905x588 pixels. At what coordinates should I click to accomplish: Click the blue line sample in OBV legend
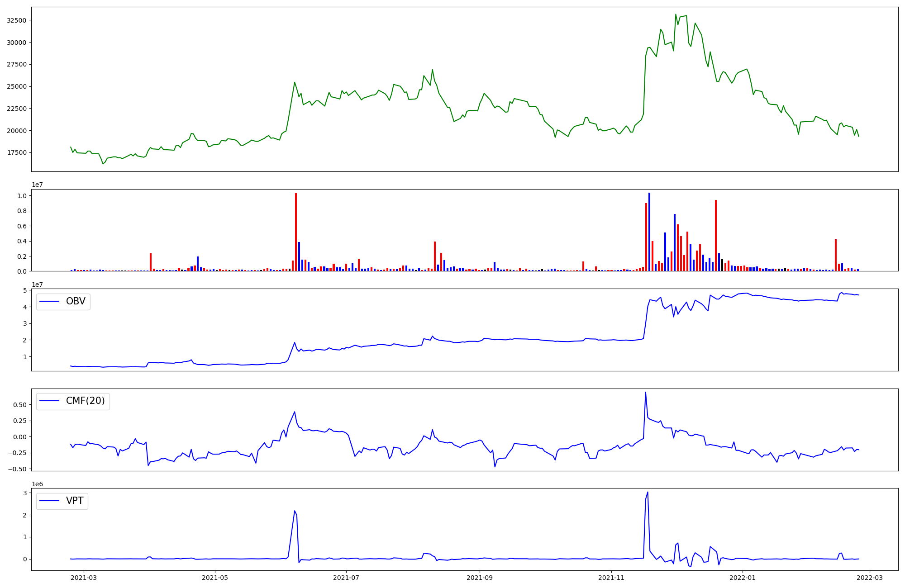(50, 301)
